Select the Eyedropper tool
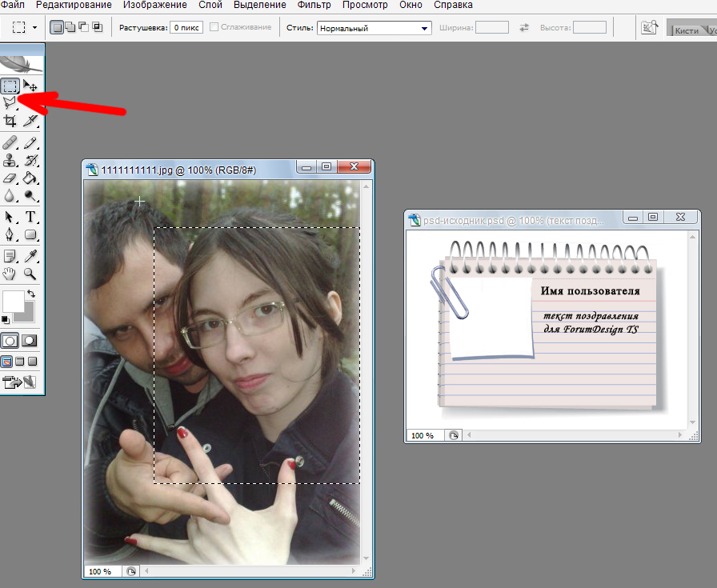The height and width of the screenshot is (588, 717). click(x=30, y=256)
